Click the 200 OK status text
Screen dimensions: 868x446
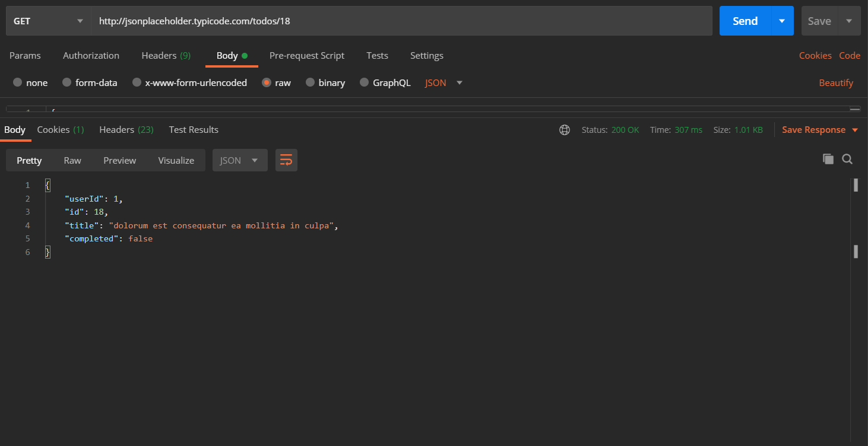click(x=625, y=130)
